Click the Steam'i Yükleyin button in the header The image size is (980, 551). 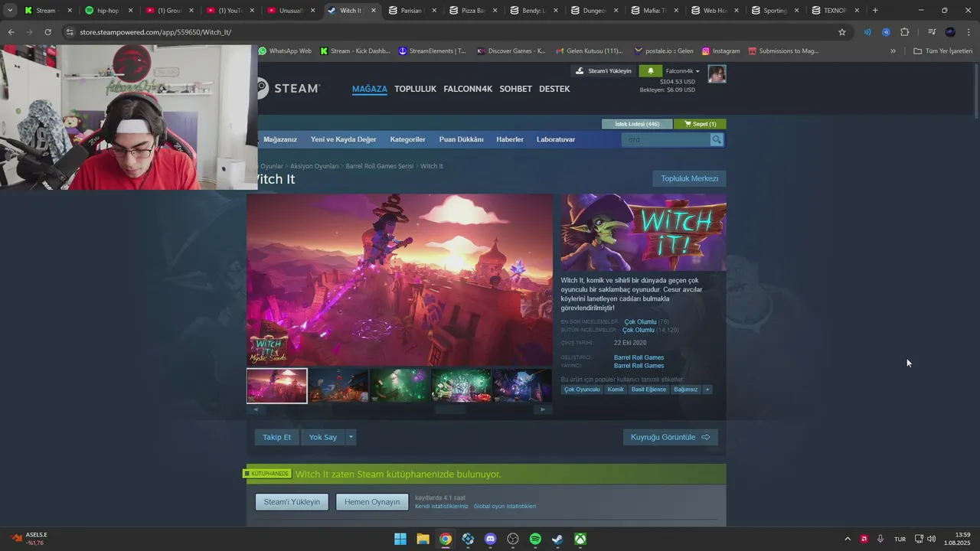pos(603,71)
